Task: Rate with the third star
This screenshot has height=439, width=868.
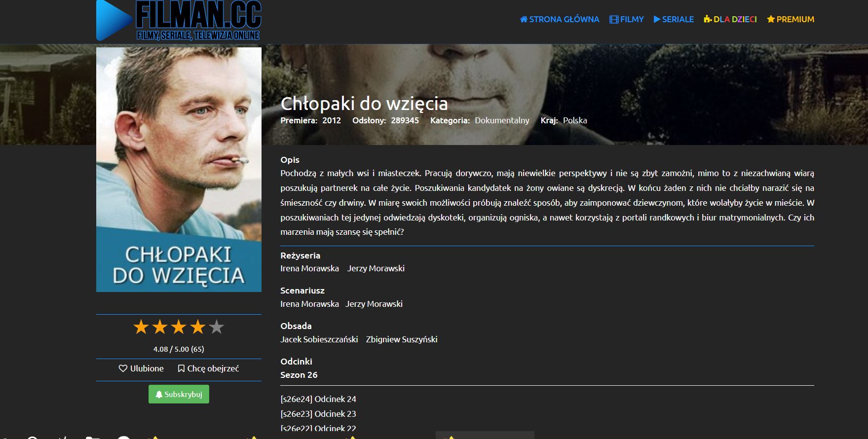Action: click(x=179, y=327)
